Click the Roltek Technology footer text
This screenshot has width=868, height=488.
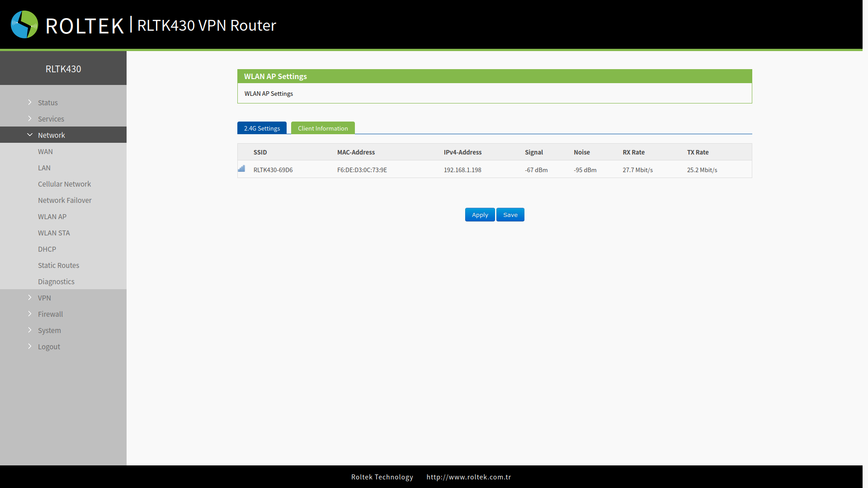(382, 477)
